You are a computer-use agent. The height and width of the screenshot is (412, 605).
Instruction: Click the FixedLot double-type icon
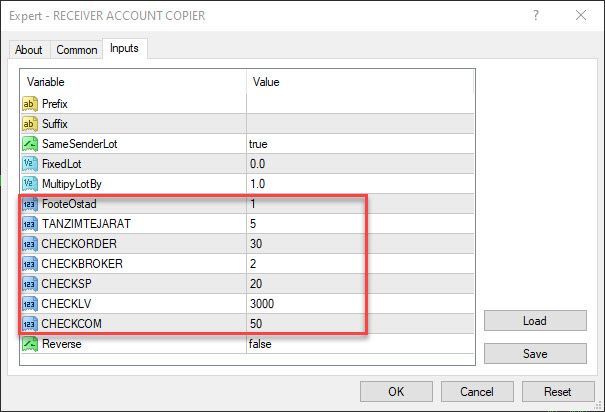(x=29, y=164)
